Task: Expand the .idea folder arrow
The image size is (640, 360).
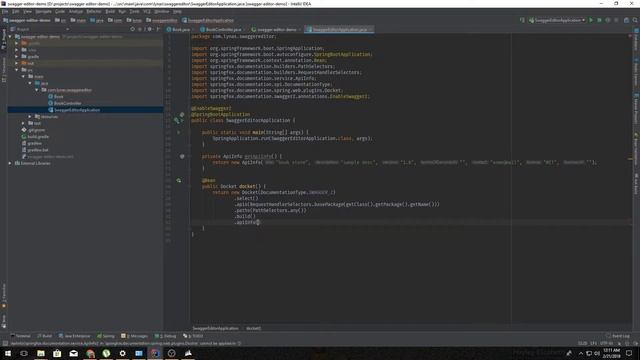Action: pyautogui.click(x=17, y=50)
